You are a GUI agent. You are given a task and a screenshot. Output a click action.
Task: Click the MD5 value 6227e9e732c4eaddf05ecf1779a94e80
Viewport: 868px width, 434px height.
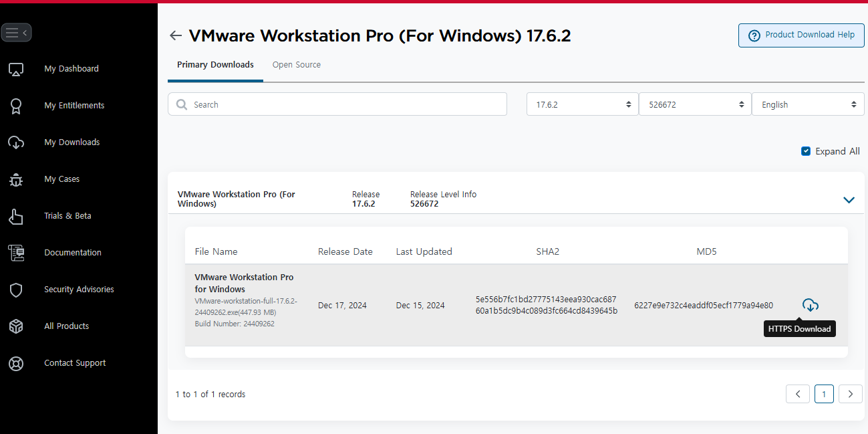tap(704, 306)
